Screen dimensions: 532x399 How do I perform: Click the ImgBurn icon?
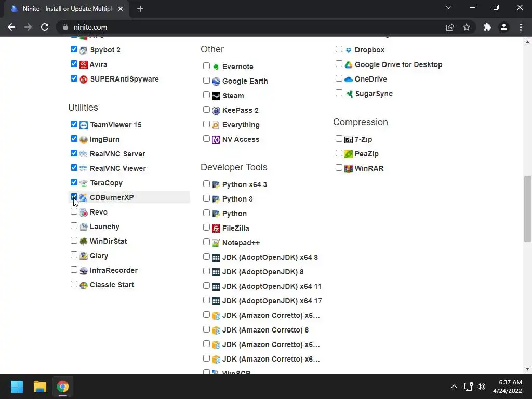click(84, 140)
